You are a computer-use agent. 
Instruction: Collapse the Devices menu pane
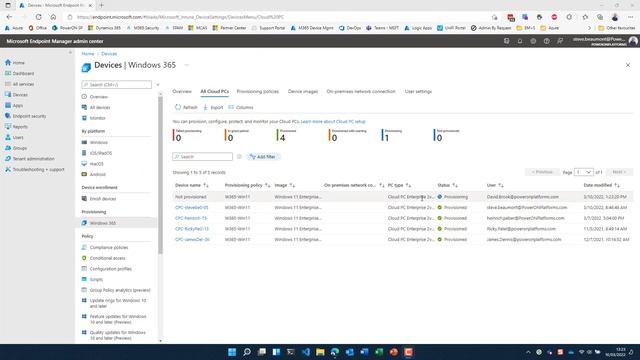pos(158,84)
